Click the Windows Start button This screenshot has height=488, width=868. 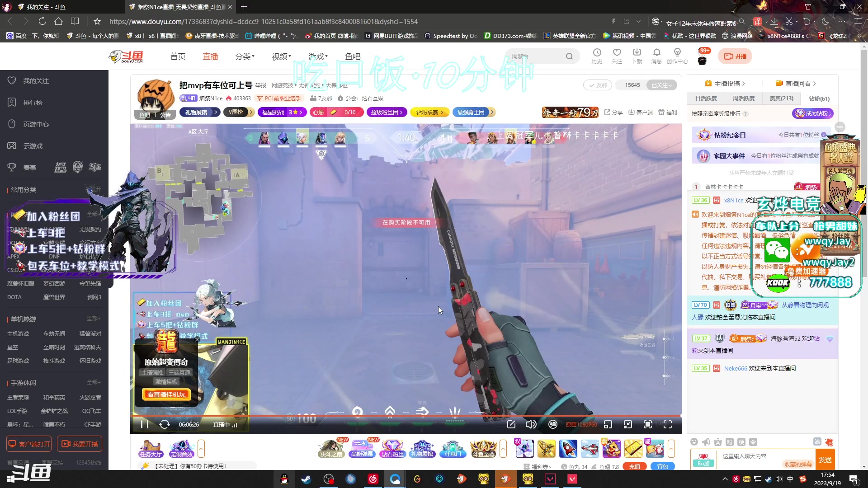pyautogui.click(x=11, y=479)
